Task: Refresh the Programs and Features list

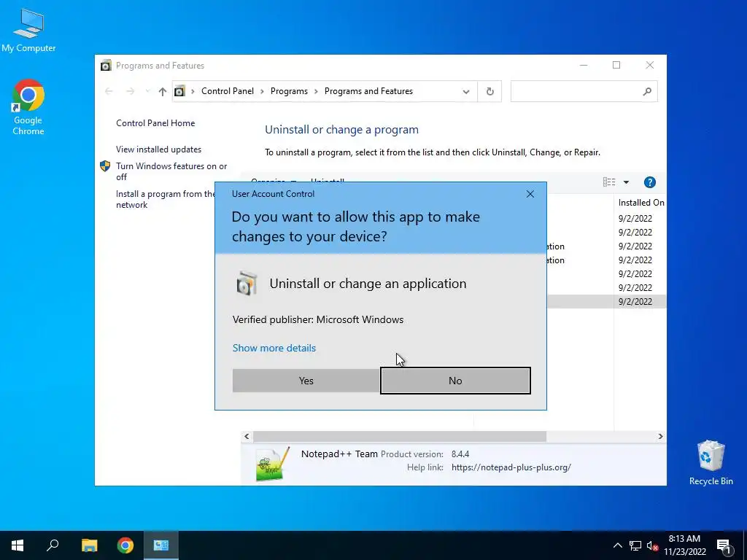Action: coord(489,91)
